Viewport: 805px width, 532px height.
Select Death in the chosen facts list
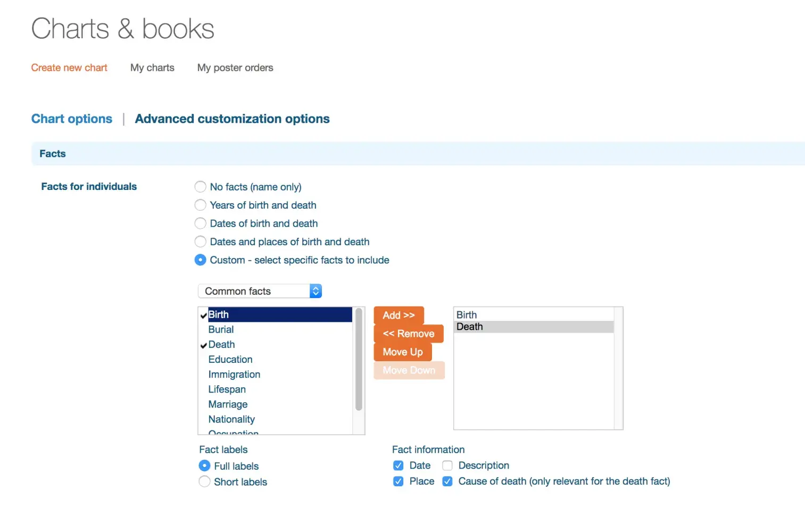(470, 327)
